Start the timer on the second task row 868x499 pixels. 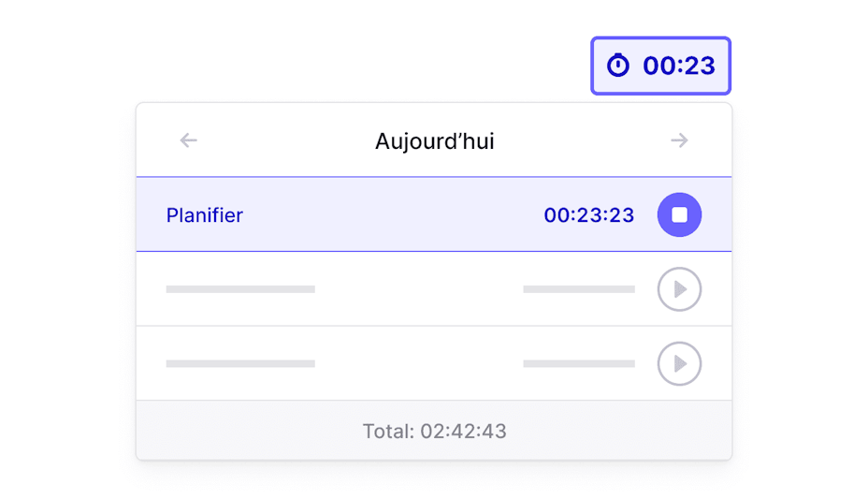point(679,289)
